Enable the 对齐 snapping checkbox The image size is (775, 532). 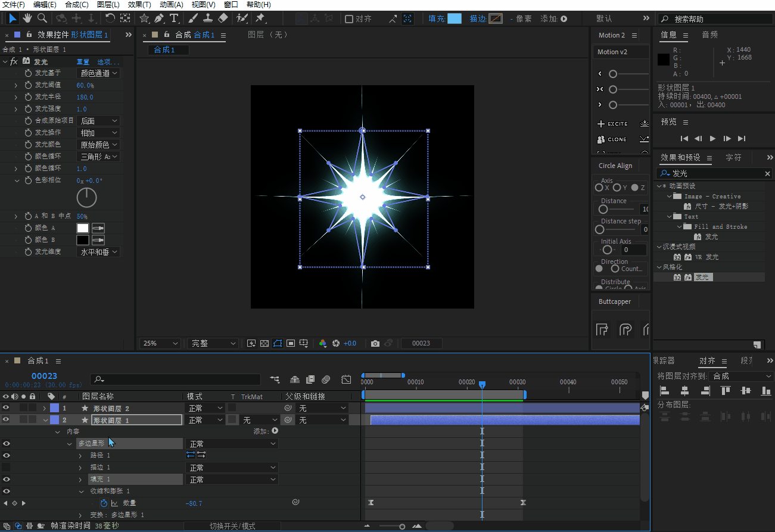pyautogui.click(x=349, y=19)
